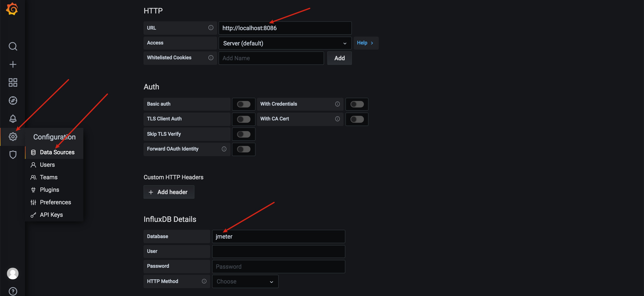Enable the Basic auth toggle
This screenshot has height=296, width=644.
(x=244, y=104)
